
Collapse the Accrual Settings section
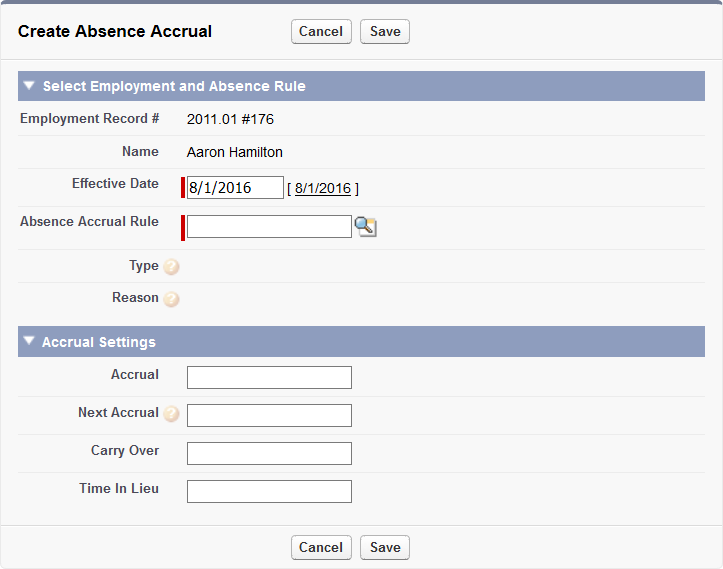[29, 342]
